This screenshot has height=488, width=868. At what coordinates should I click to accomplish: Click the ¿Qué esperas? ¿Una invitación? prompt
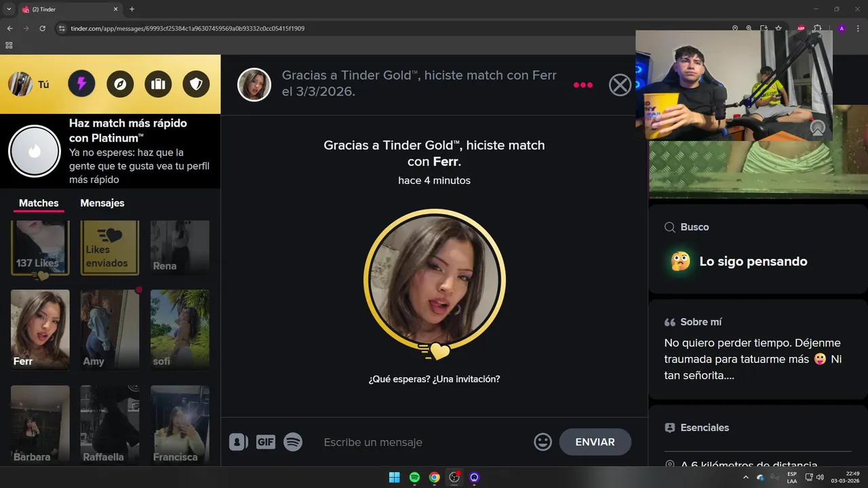point(434,379)
